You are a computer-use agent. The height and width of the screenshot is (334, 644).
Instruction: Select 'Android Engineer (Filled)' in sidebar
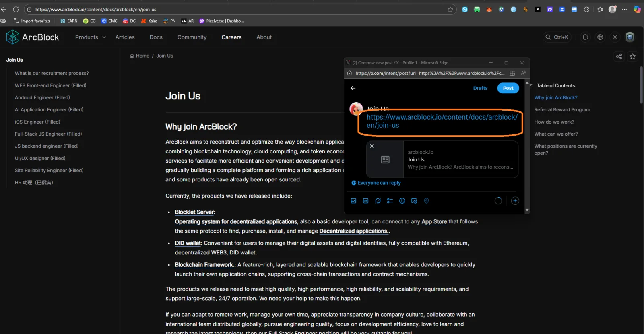(42, 97)
